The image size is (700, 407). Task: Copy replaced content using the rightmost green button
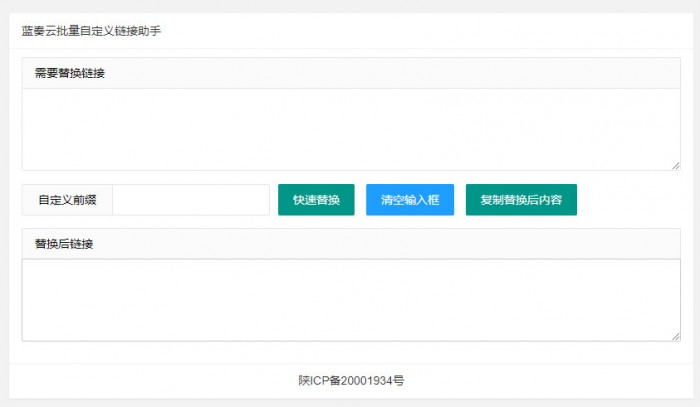pyautogui.click(x=521, y=200)
